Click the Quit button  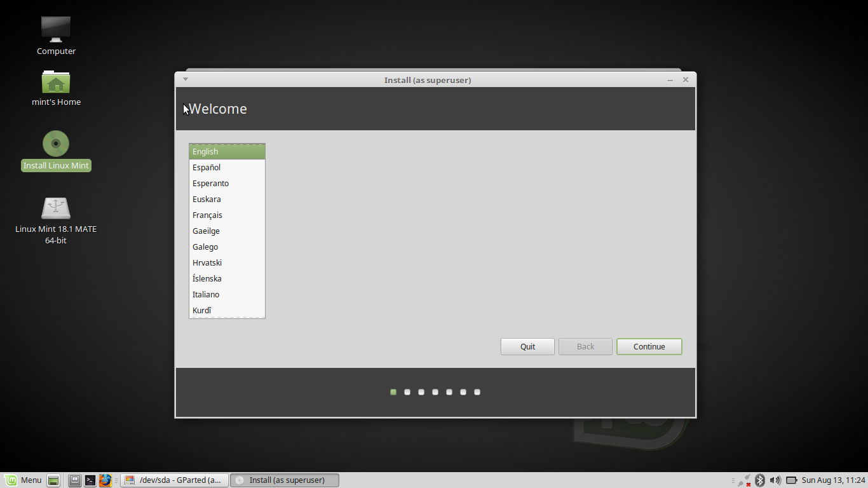coord(527,346)
